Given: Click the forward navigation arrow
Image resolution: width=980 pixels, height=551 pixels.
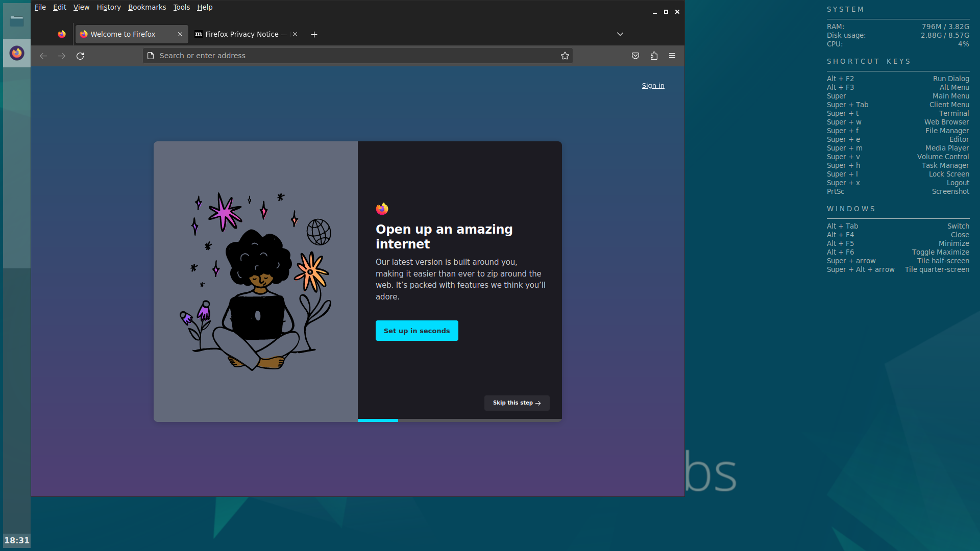Looking at the screenshot, I should click(x=62, y=56).
